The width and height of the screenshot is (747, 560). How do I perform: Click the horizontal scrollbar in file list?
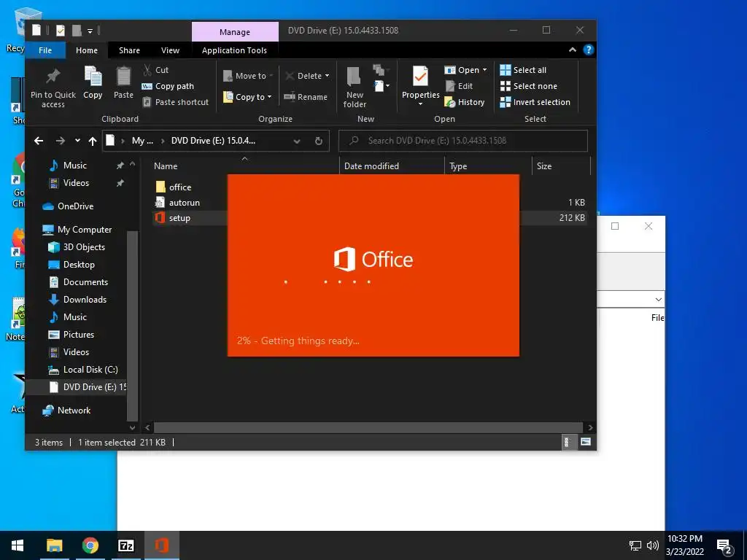click(368, 427)
